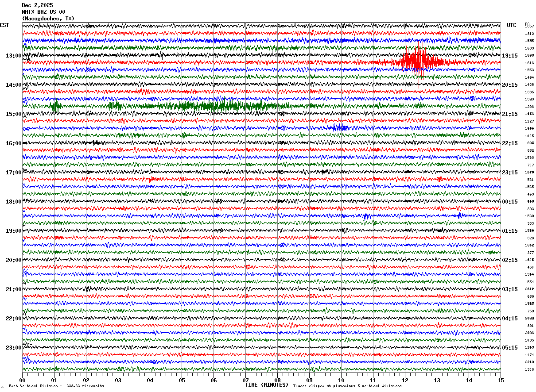Click the DC offset value '1616'
This screenshot has width=536, height=392.
click(529, 63)
